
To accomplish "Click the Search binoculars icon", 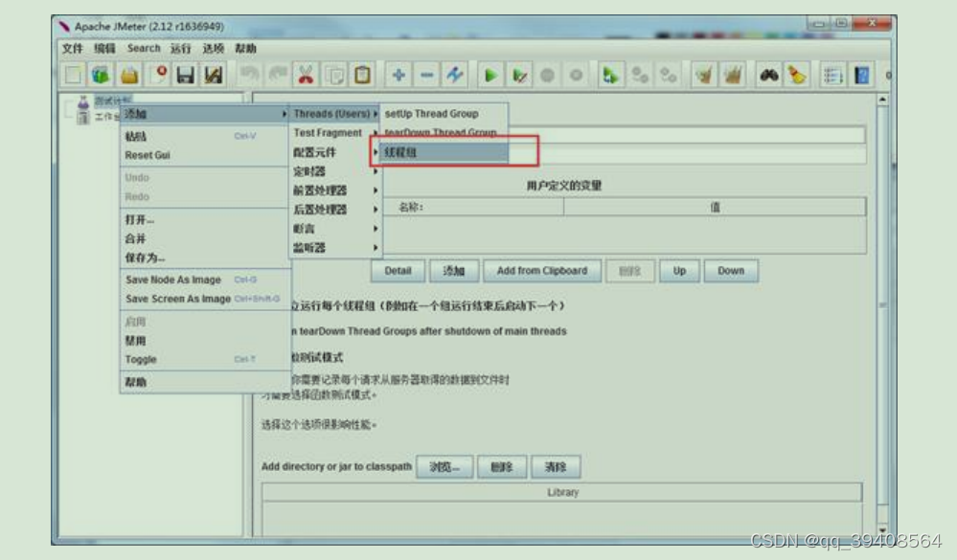I will tap(769, 75).
